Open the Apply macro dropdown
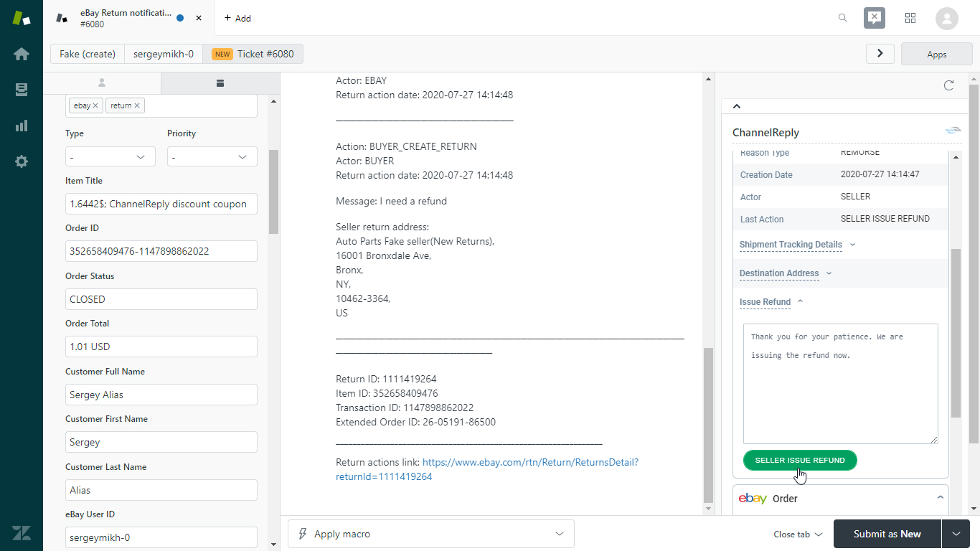The width and height of the screenshot is (980, 551). [x=431, y=534]
